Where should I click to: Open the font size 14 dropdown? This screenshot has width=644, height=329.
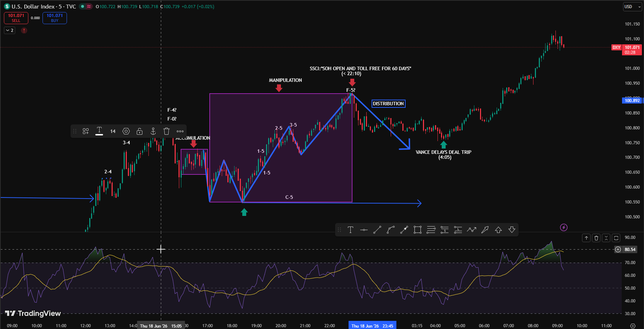click(113, 131)
